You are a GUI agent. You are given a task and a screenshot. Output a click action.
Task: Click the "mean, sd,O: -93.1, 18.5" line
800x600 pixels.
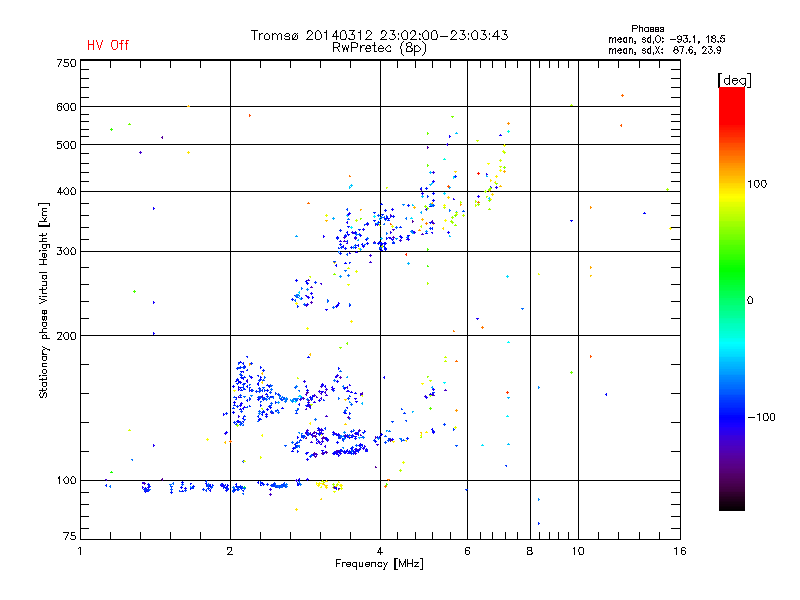click(666, 39)
